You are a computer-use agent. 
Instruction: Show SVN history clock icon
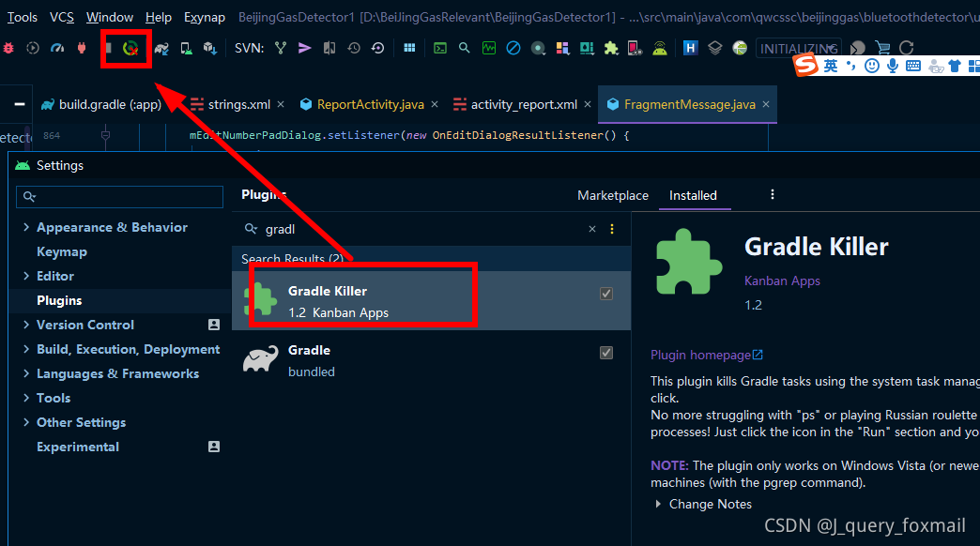coord(354,48)
